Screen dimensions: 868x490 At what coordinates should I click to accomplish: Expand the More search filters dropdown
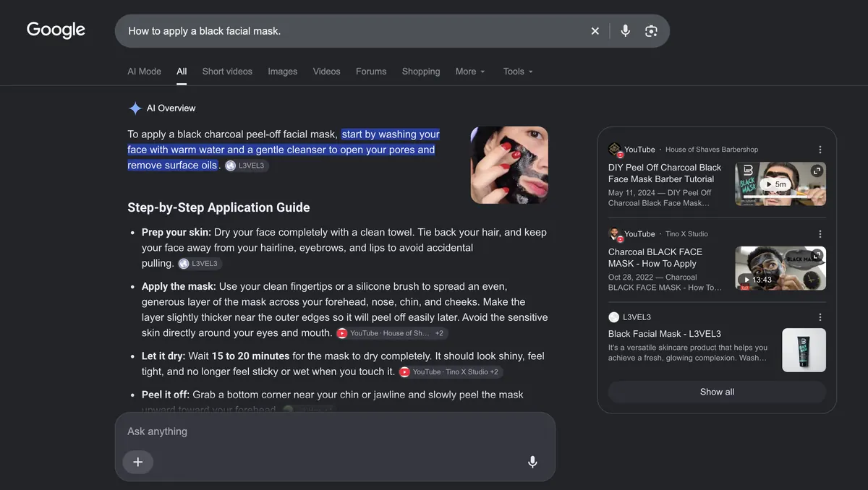pyautogui.click(x=470, y=72)
